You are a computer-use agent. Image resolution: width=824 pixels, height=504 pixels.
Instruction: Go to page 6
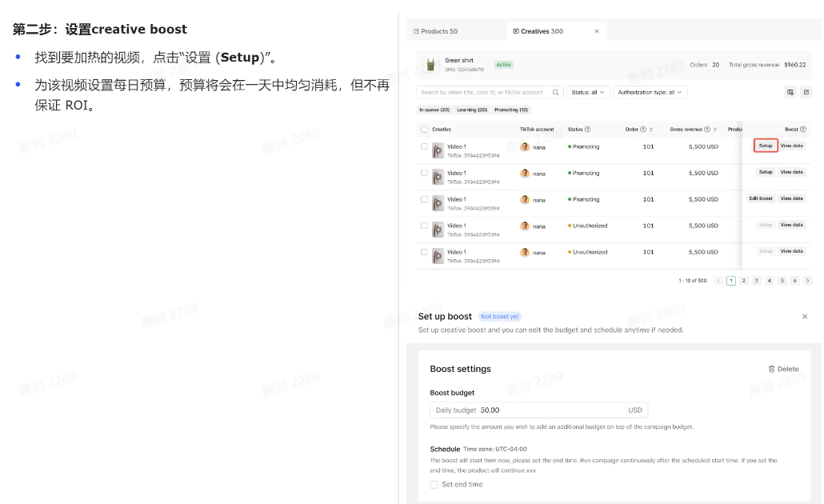coord(795,281)
